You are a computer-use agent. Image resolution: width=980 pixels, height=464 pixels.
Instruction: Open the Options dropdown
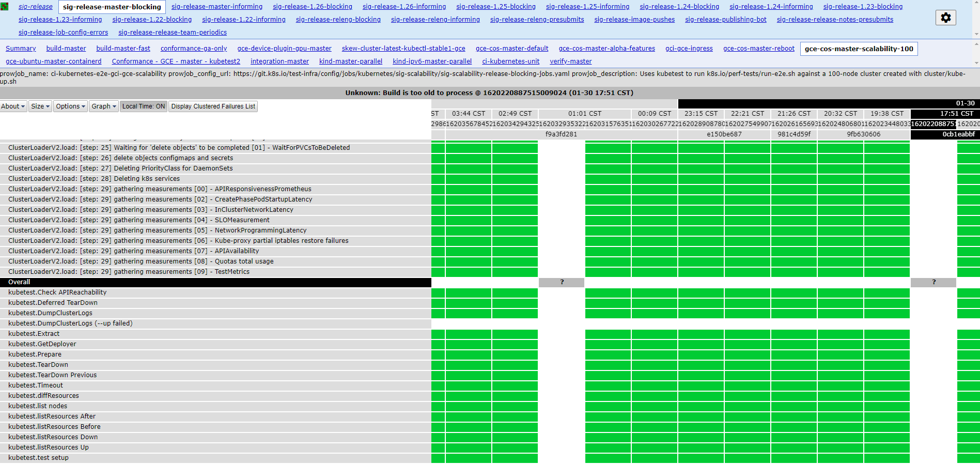tap(71, 106)
